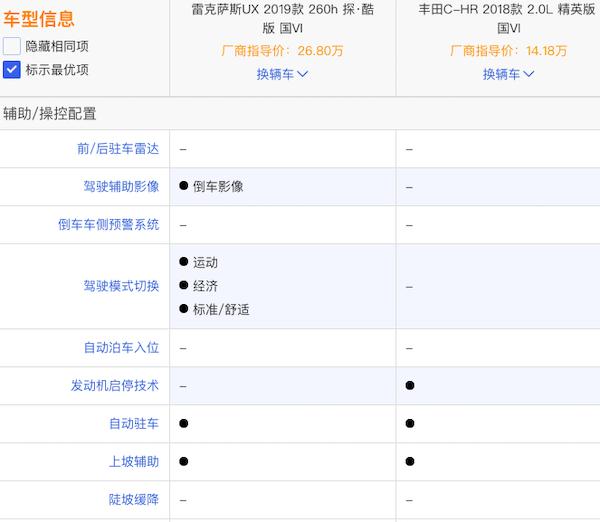Select the 厂商指导价 14.18万 price text
The width and height of the screenshot is (600, 522).
pyautogui.click(x=509, y=51)
